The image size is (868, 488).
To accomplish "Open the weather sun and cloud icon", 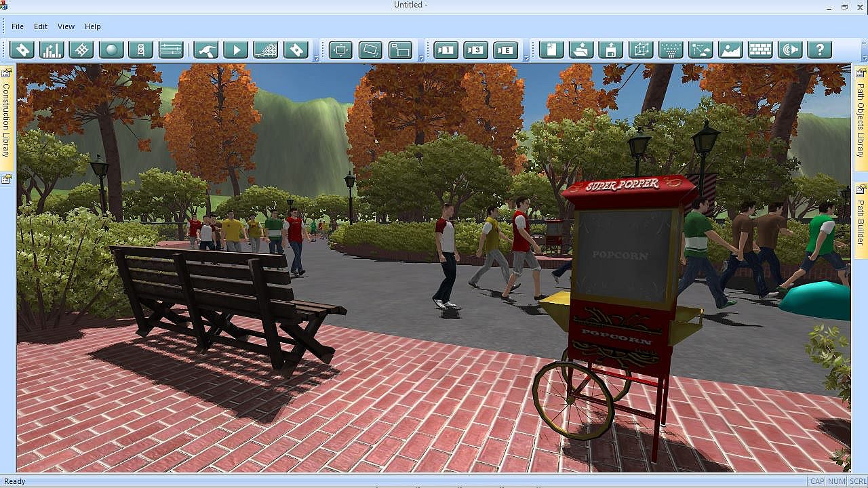I will (701, 49).
